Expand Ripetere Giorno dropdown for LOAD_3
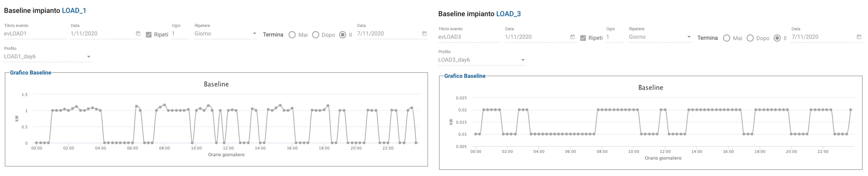868x176 pixels. tap(689, 37)
